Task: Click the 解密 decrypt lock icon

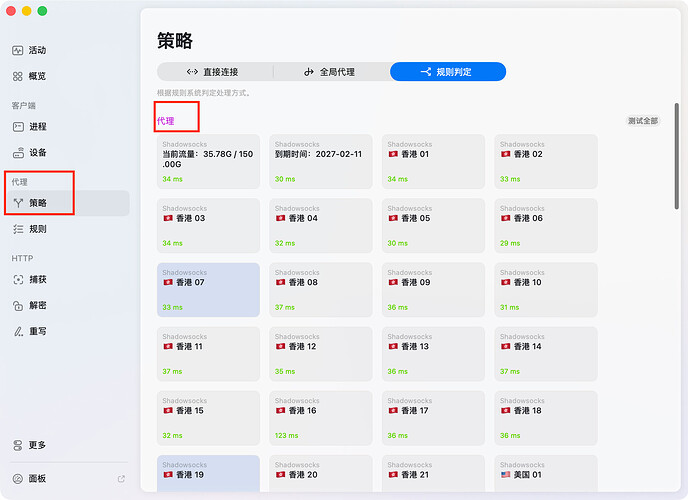Action: (18, 305)
